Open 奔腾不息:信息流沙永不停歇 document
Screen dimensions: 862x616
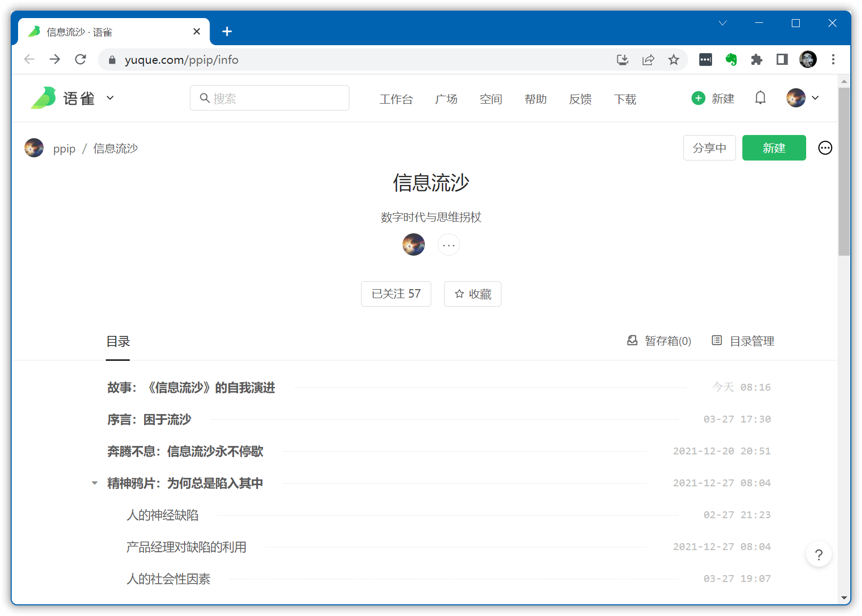click(x=185, y=451)
